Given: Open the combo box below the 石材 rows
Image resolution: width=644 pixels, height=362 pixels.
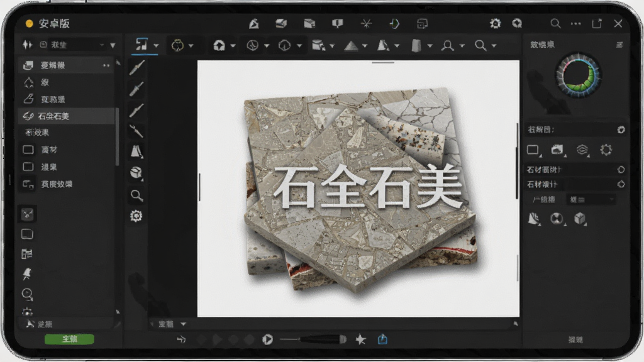Looking at the screenshot, I should coord(591,199).
